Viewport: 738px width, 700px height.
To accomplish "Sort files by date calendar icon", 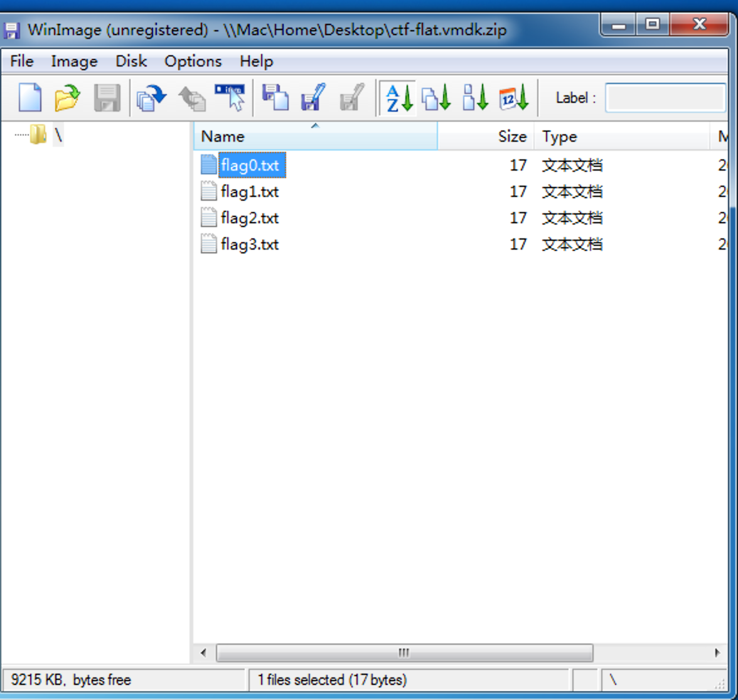I will pyautogui.click(x=514, y=97).
